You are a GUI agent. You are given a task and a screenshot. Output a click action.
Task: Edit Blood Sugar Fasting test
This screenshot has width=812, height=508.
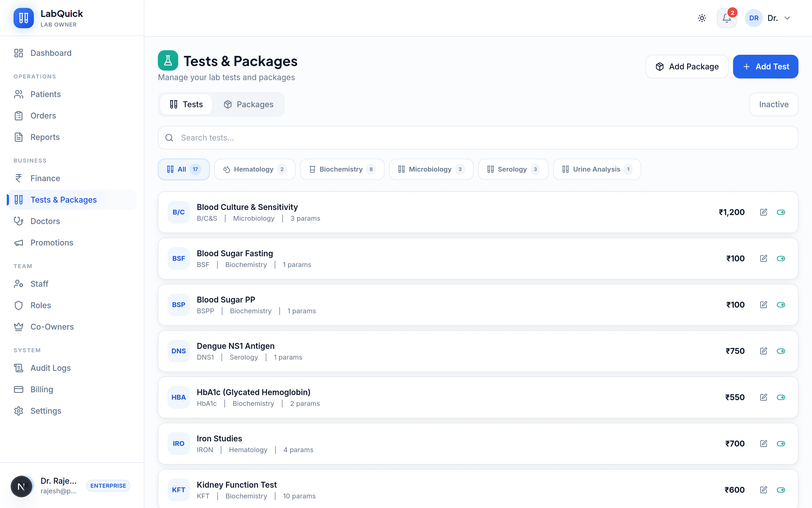click(763, 258)
